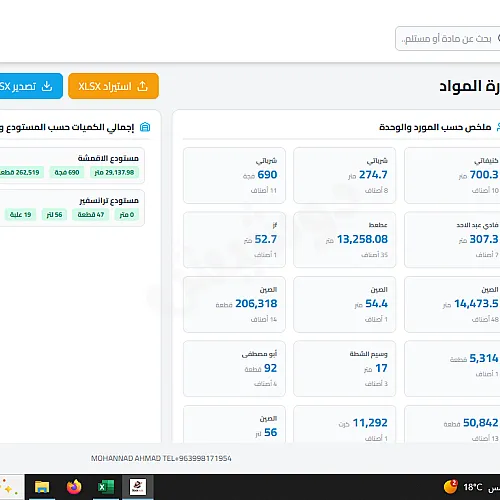
Task: Click the blue تصدير XLSX export button
Action: 31,86
